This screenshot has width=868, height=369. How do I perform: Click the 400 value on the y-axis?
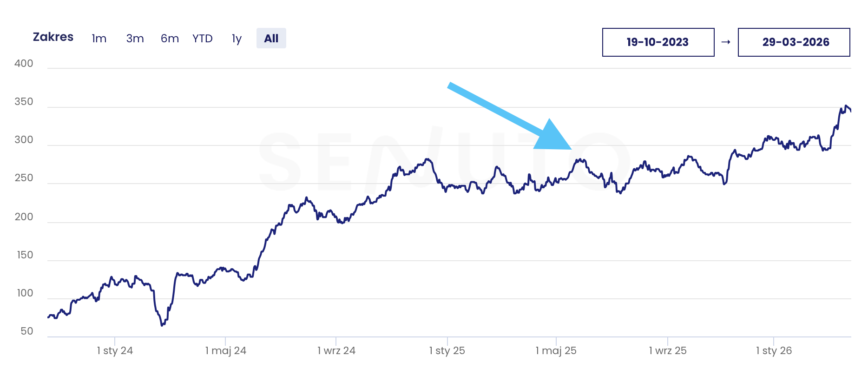tap(24, 64)
